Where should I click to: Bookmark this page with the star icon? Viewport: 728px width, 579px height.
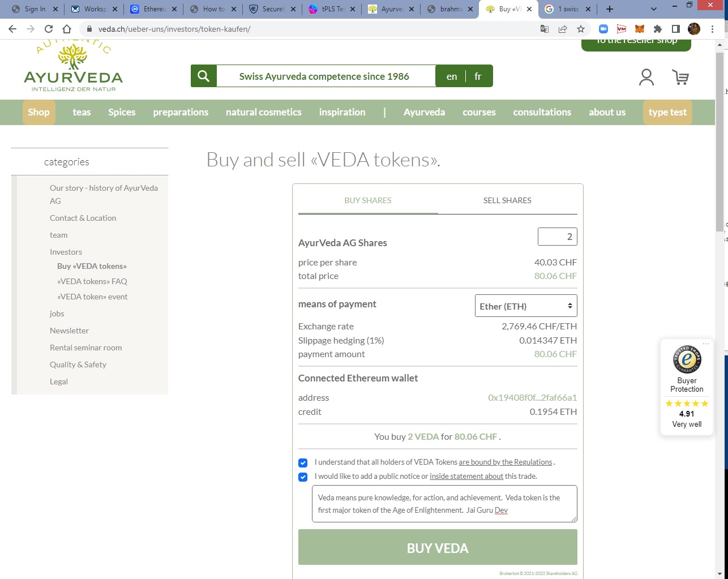581,29
